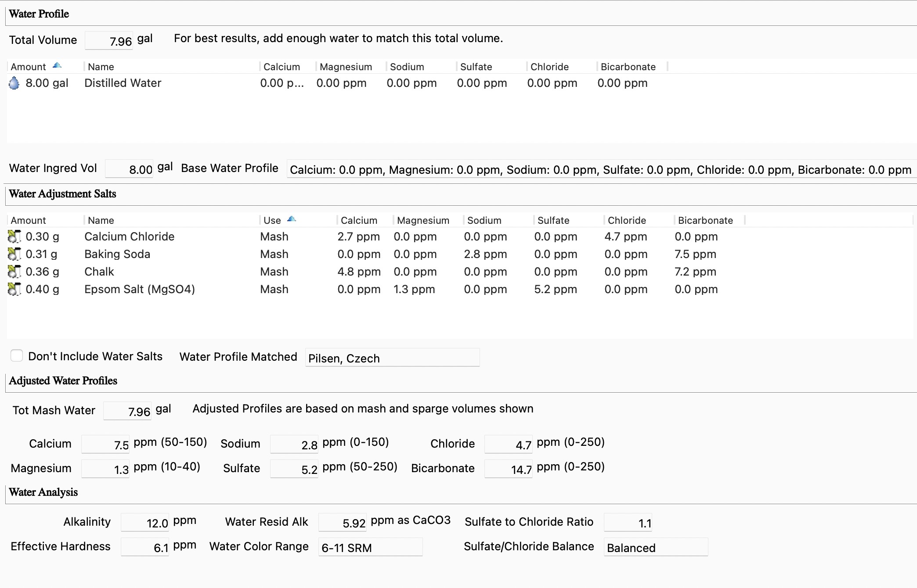The width and height of the screenshot is (917, 588).
Task: Click the salts Use column sort arrow
Action: 292,219
